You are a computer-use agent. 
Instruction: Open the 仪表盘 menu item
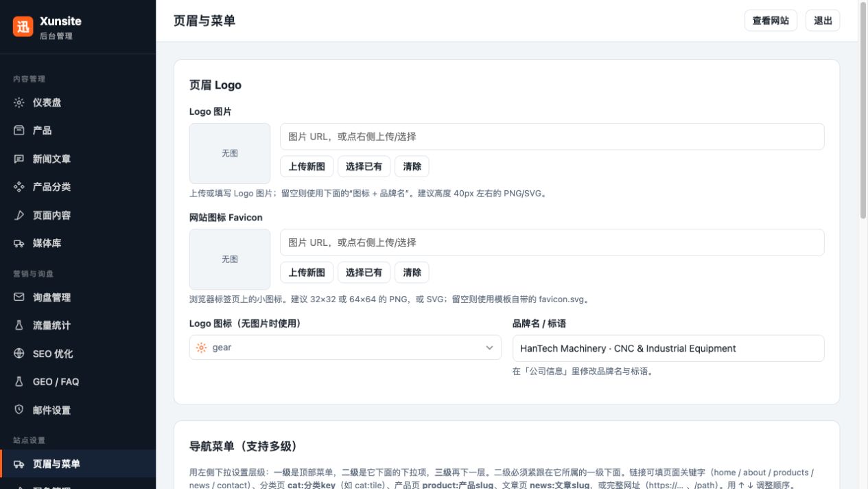pos(78,102)
